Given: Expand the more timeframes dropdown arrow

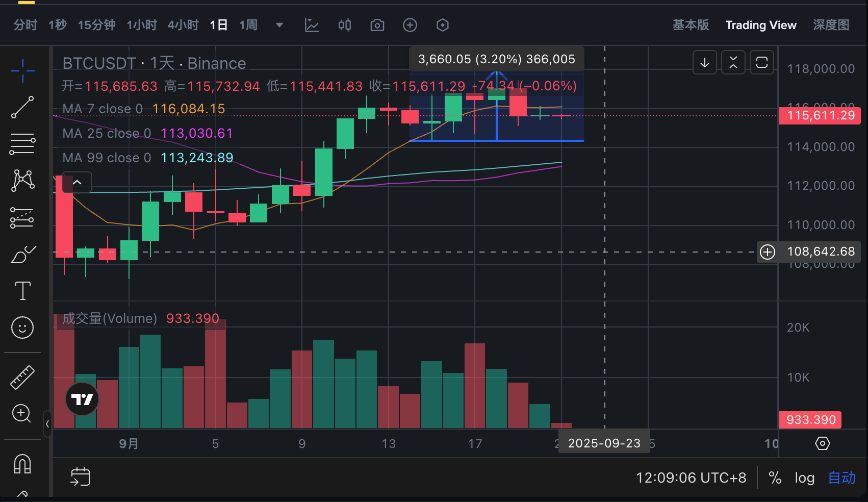Looking at the screenshot, I should [x=279, y=25].
